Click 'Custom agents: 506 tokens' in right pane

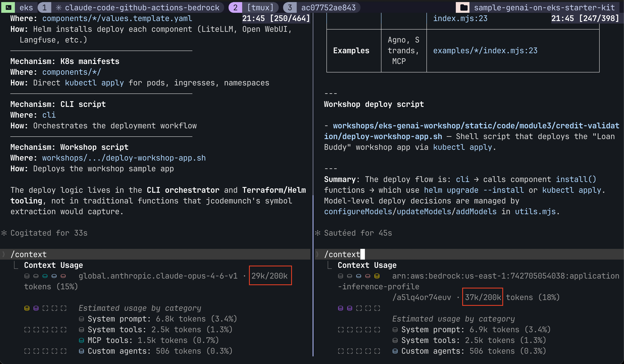[x=474, y=351]
